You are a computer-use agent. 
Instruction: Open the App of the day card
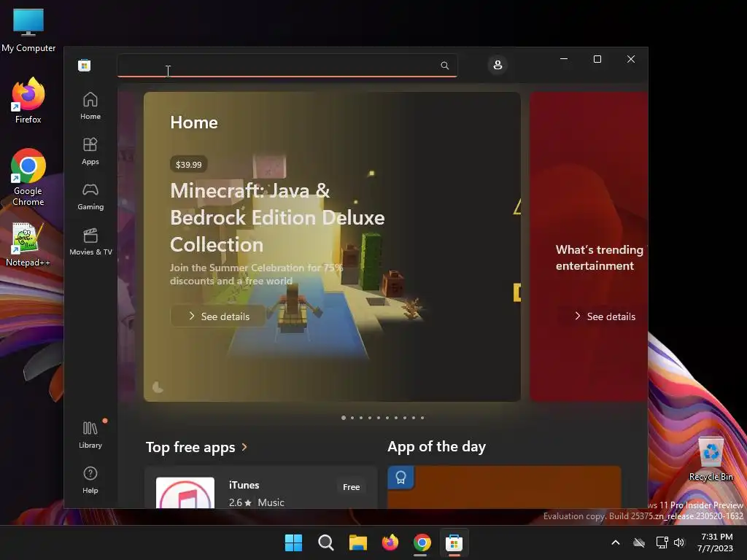point(504,487)
